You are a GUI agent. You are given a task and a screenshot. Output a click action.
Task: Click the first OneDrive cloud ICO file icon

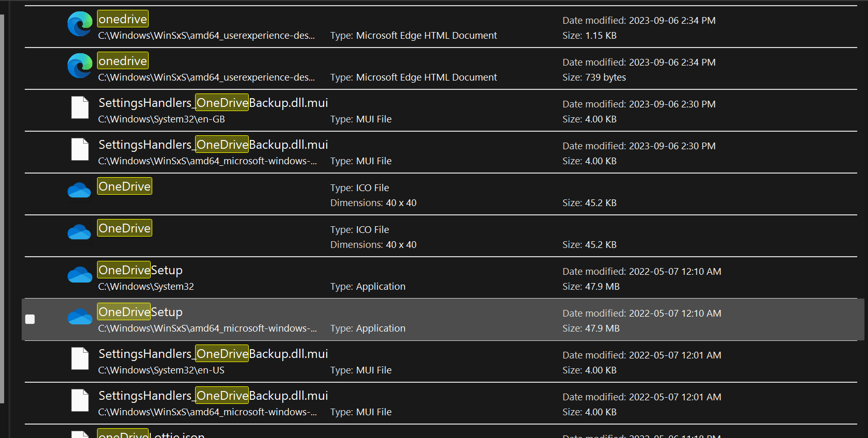[x=78, y=190]
